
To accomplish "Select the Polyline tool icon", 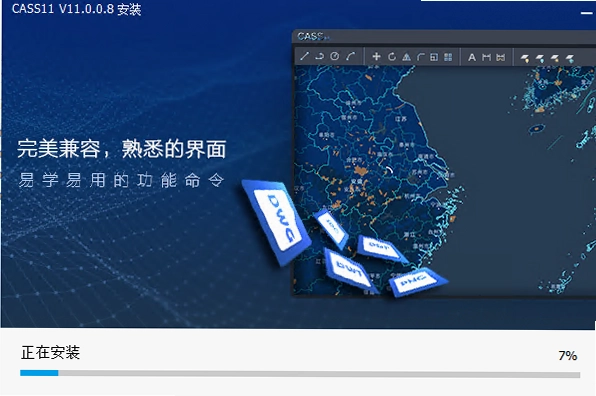I will point(319,56).
